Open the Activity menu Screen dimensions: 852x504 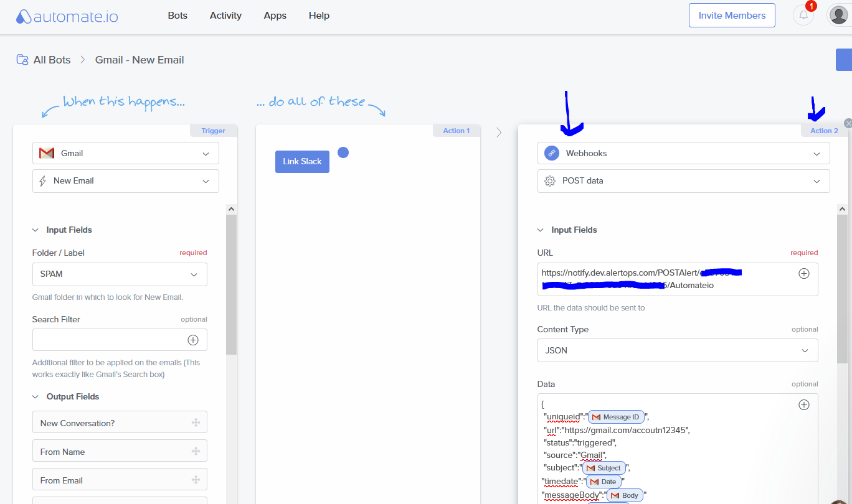click(225, 16)
